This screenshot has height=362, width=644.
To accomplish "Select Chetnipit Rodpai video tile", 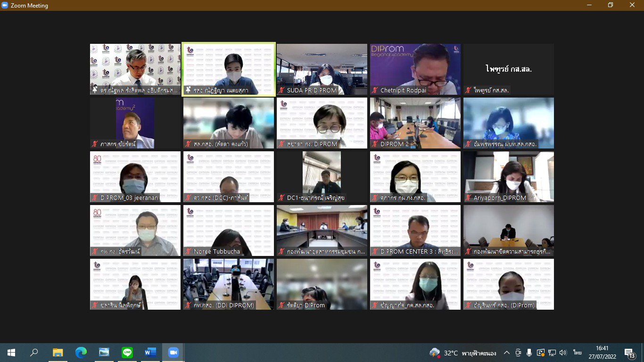I will 415,69.
